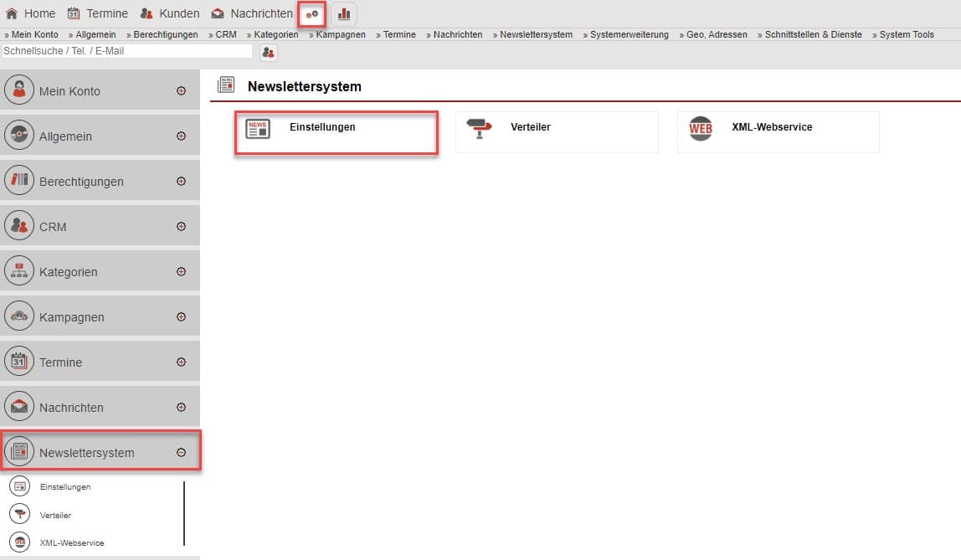
Task: Collapse the Newslettersystem sidebar section
Action: (x=181, y=453)
